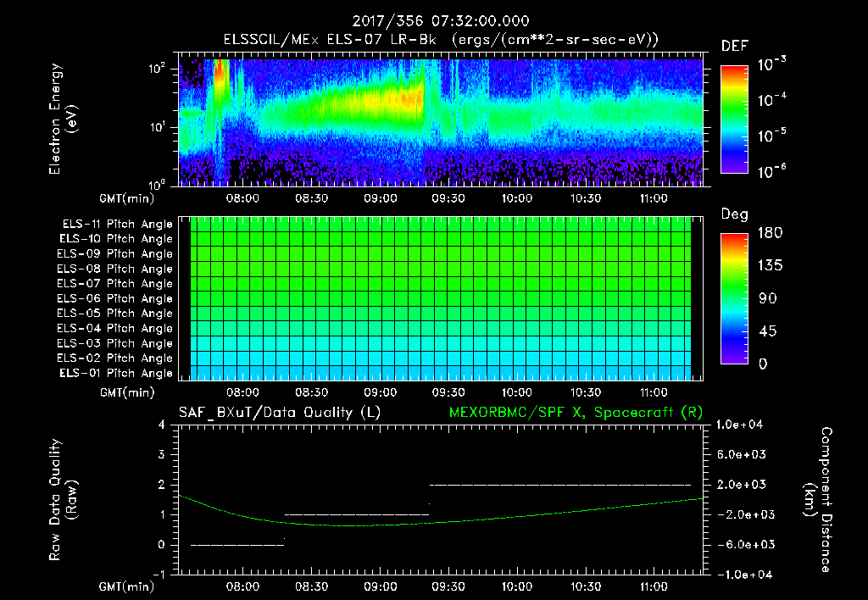868x600 pixels.
Task: Click ELS-10 Pitch Angle row label
Action: pos(116,239)
